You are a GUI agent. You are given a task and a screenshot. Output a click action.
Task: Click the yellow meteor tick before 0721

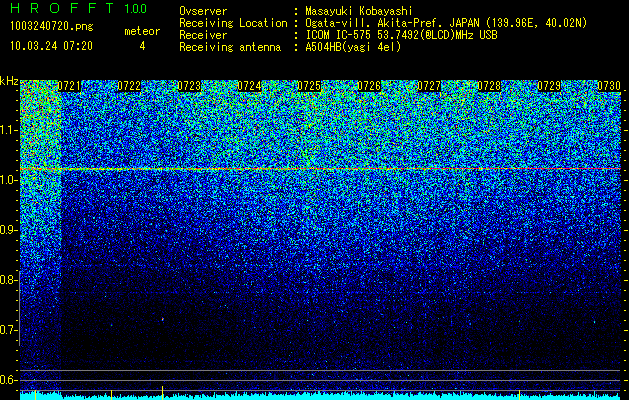35,394
